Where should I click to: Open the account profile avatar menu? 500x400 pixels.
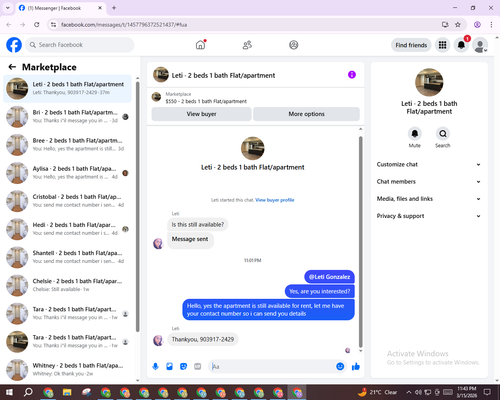click(480, 45)
